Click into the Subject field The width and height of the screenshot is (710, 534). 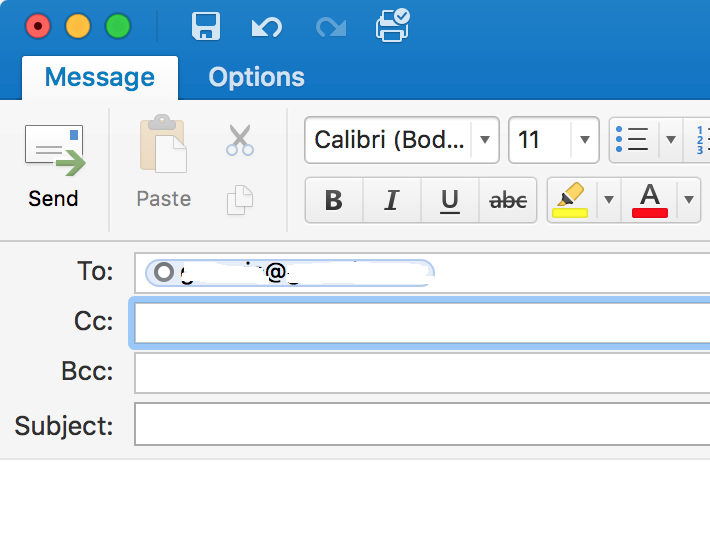[420, 425]
